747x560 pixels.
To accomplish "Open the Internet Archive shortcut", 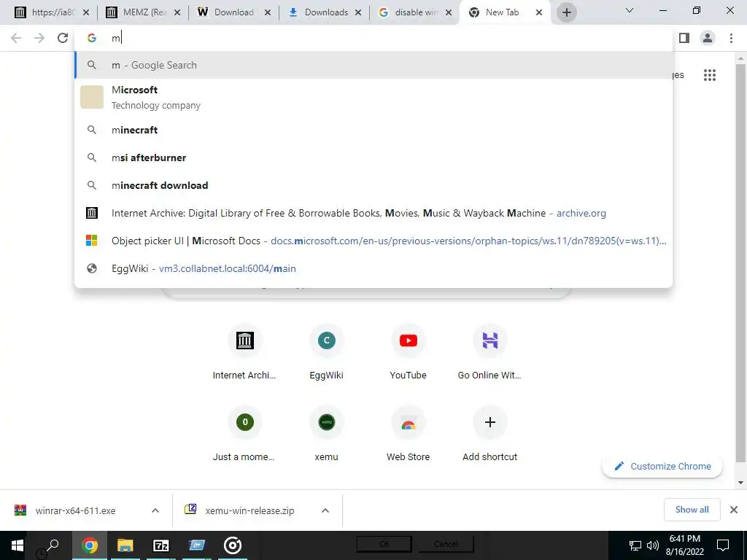I will tap(244, 353).
